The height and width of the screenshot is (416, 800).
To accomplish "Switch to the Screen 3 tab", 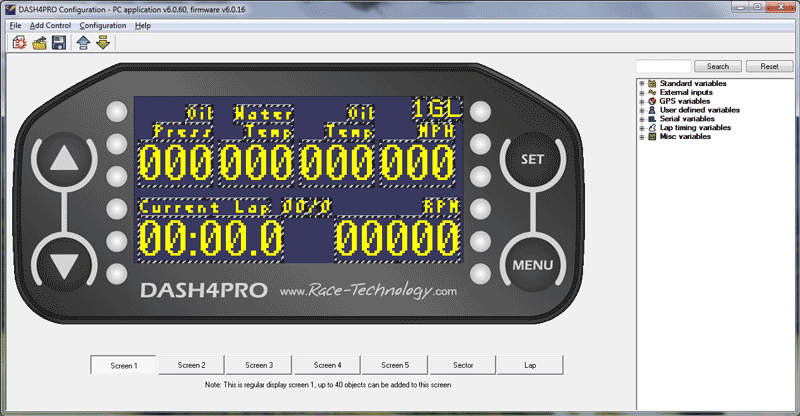I will (259, 365).
